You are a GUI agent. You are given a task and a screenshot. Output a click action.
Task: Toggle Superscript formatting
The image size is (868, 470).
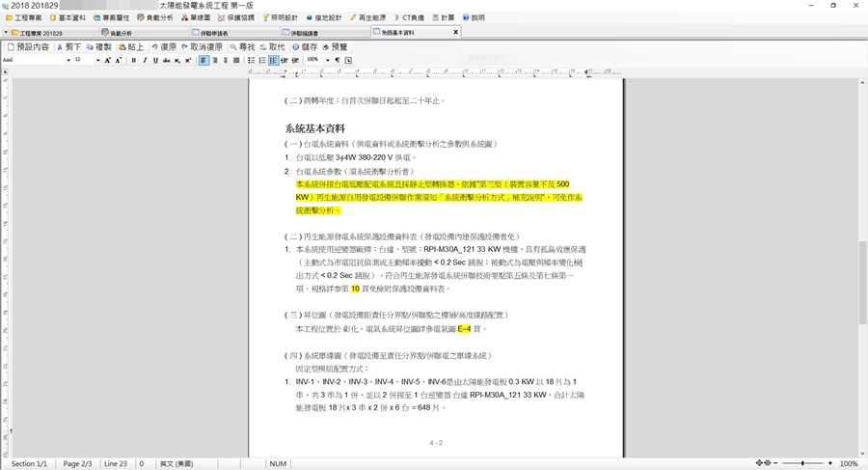188,61
